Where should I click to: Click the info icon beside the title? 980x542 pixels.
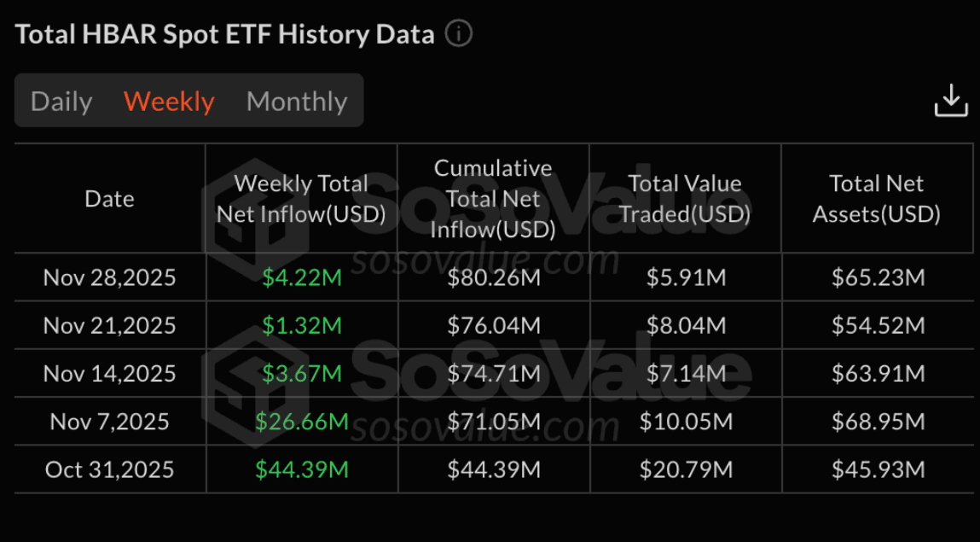point(459,34)
